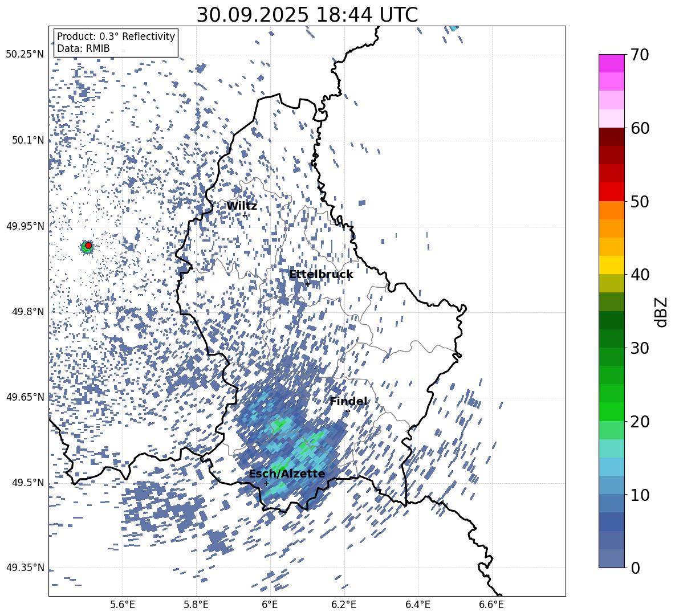Click the 30 tick on colorbar
This screenshot has width=675, height=616.
639,348
